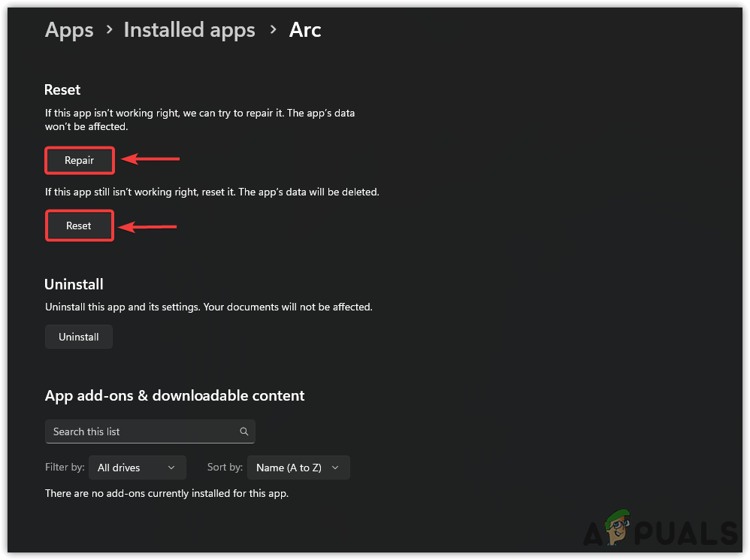
Task: Click the chevron on the Name (A to Z) dropdown
Action: pyautogui.click(x=335, y=468)
